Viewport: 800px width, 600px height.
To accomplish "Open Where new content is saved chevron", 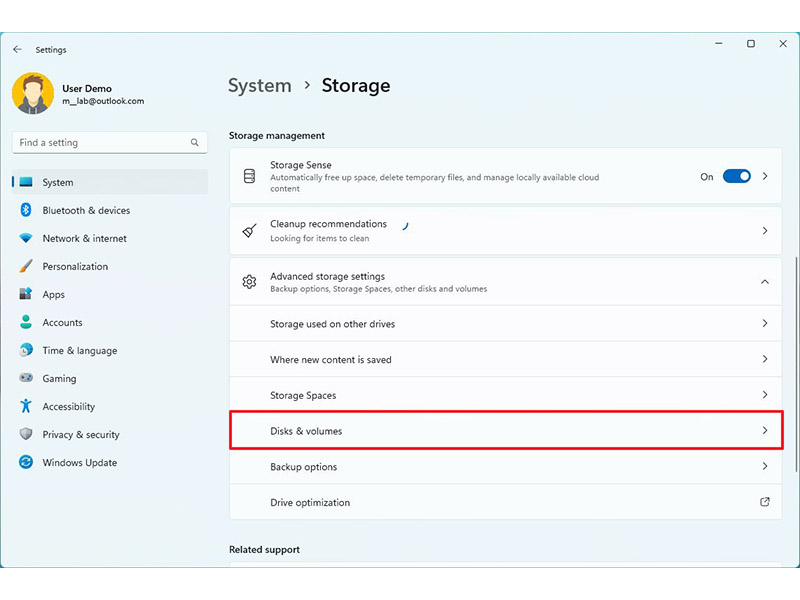I will (x=765, y=359).
